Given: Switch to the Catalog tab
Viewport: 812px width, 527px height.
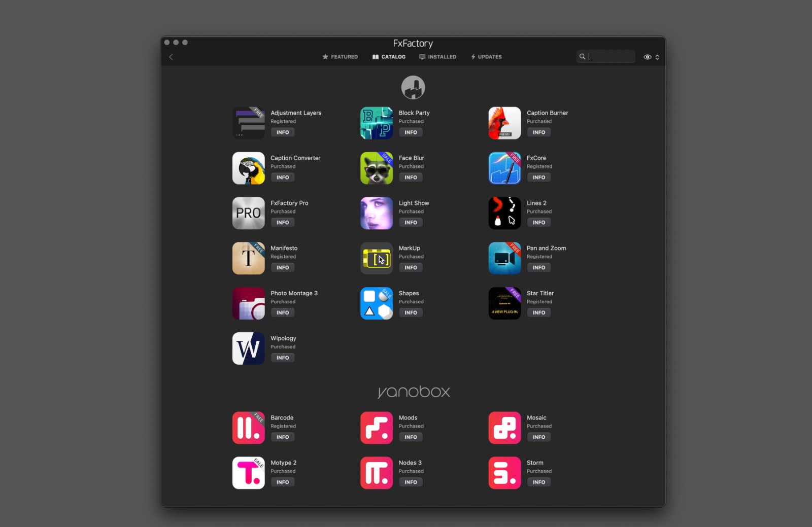Looking at the screenshot, I should pyautogui.click(x=389, y=57).
